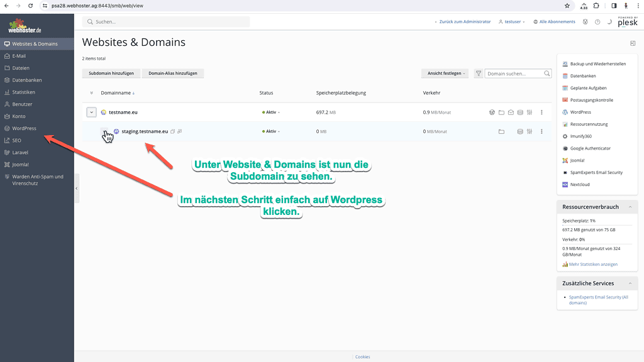644x362 pixels.
Task: Open file manager folder icon for staging.testname.eu
Action: (501, 131)
